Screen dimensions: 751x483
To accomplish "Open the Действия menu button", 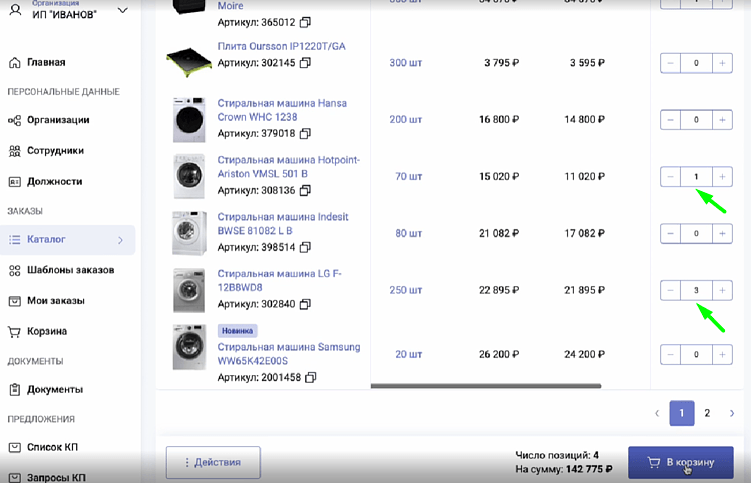I will point(213,462).
